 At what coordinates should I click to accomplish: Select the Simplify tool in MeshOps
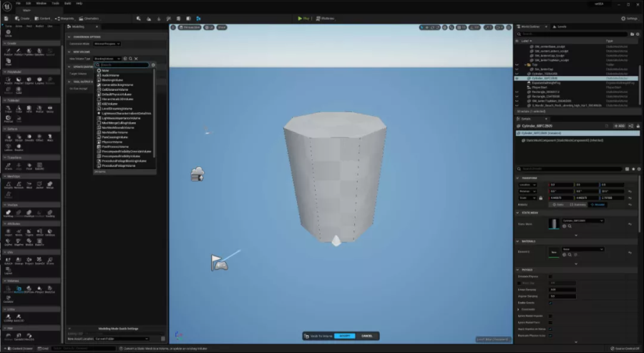[8, 185]
